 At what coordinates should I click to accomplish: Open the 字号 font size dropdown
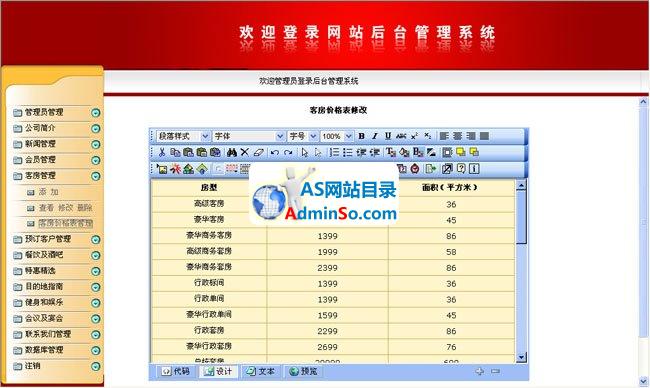pos(303,136)
